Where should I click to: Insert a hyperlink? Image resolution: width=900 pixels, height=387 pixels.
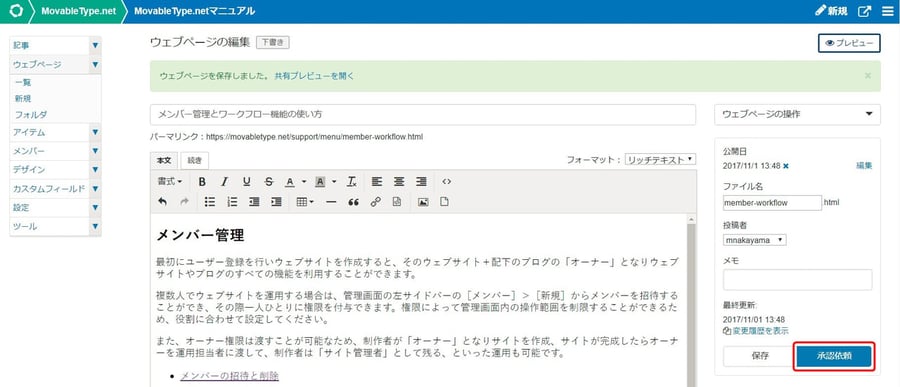pyautogui.click(x=375, y=202)
